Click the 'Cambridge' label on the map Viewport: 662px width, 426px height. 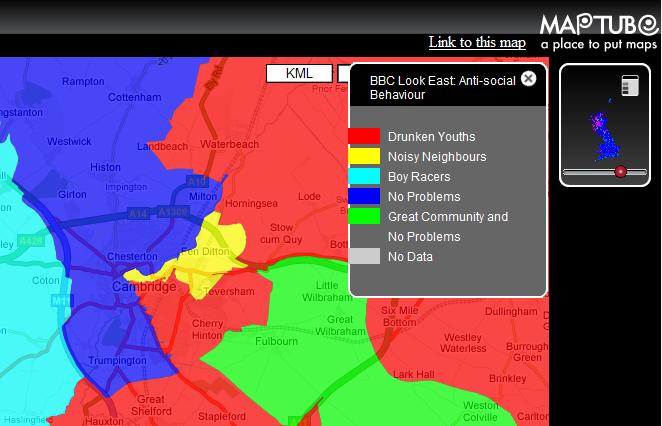(x=144, y=287)
